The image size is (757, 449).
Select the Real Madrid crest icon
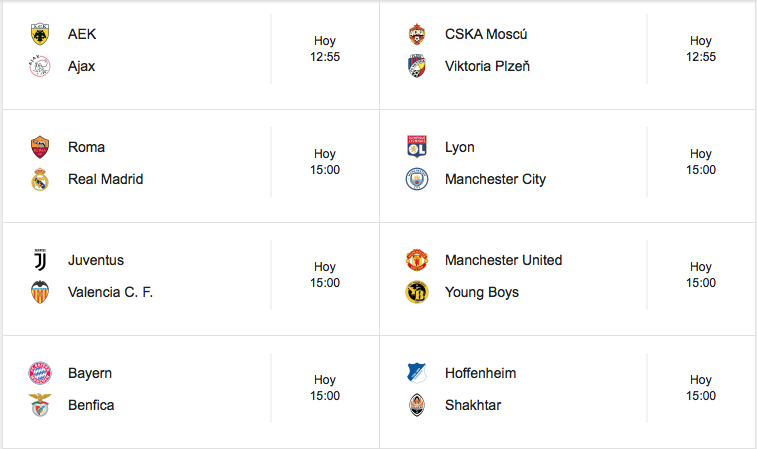(x=40, y=179)
